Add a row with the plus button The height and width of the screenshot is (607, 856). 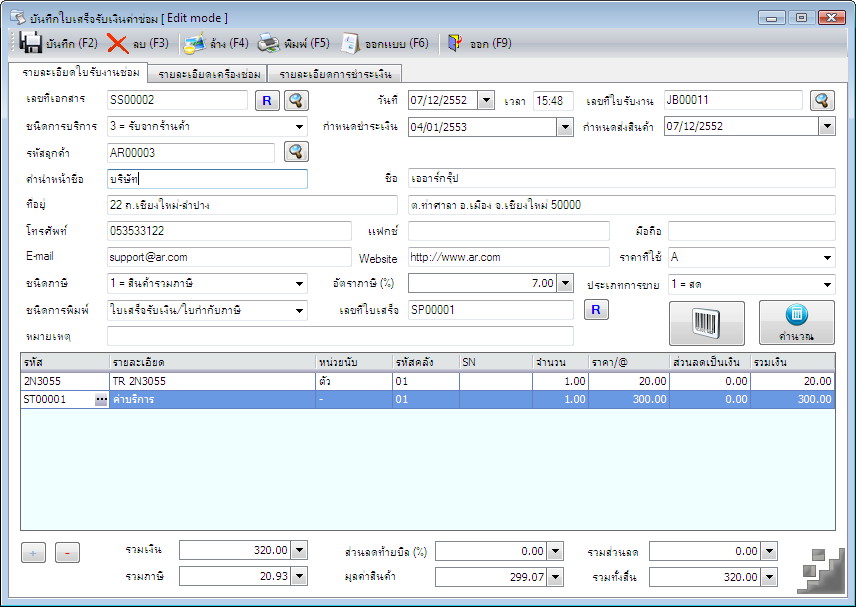click(x=33, y=553)
